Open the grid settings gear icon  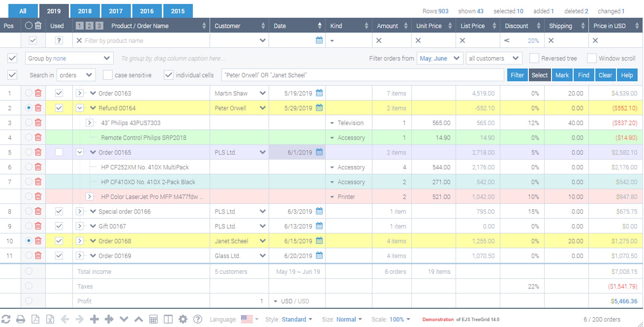tap(183, 319)
